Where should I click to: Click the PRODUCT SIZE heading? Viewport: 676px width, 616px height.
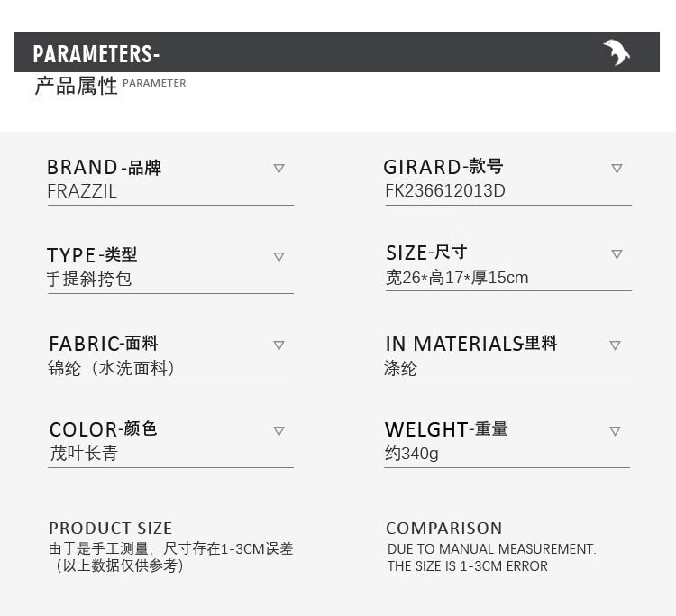(110, 529)
